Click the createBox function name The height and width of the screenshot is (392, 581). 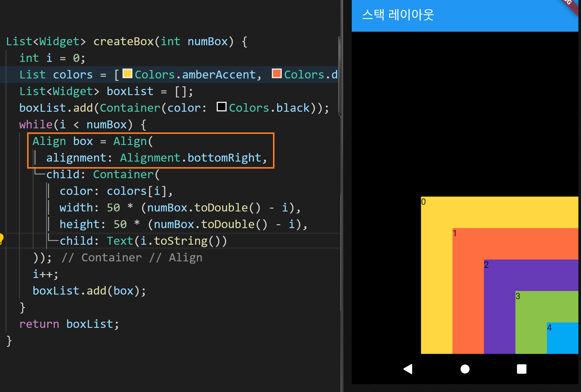tap(123, 41)
